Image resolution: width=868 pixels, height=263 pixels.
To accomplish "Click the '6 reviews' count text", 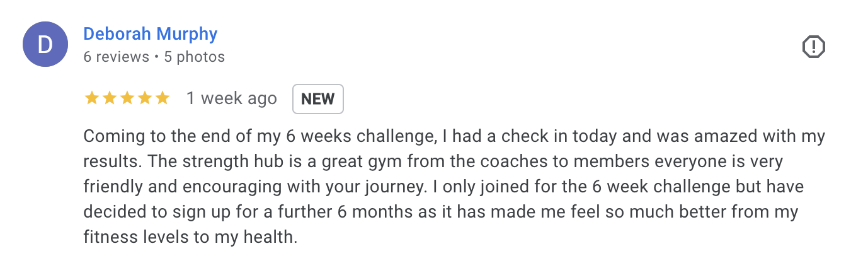I will [x=116, y=57].
